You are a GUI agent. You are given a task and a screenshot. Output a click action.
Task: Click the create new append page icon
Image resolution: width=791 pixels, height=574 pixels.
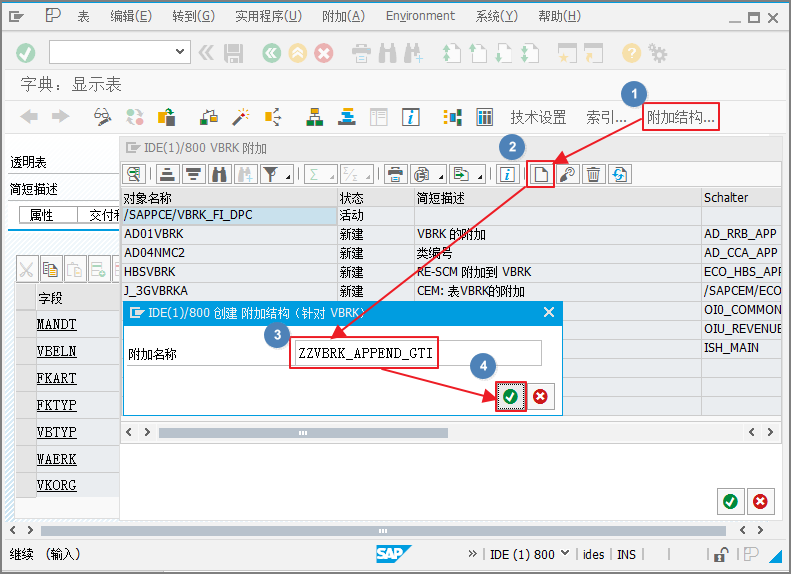(x=541, y=175)
